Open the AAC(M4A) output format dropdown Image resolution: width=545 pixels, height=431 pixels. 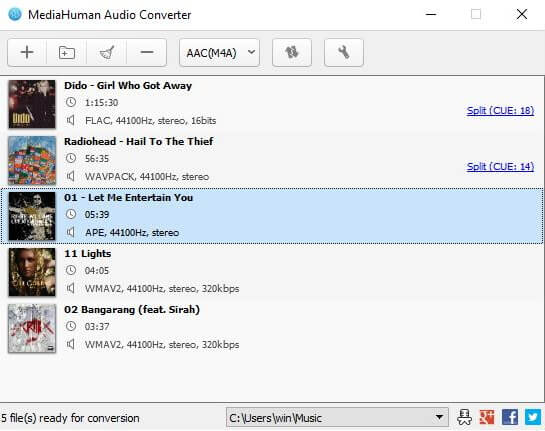(x=219, y=53)
